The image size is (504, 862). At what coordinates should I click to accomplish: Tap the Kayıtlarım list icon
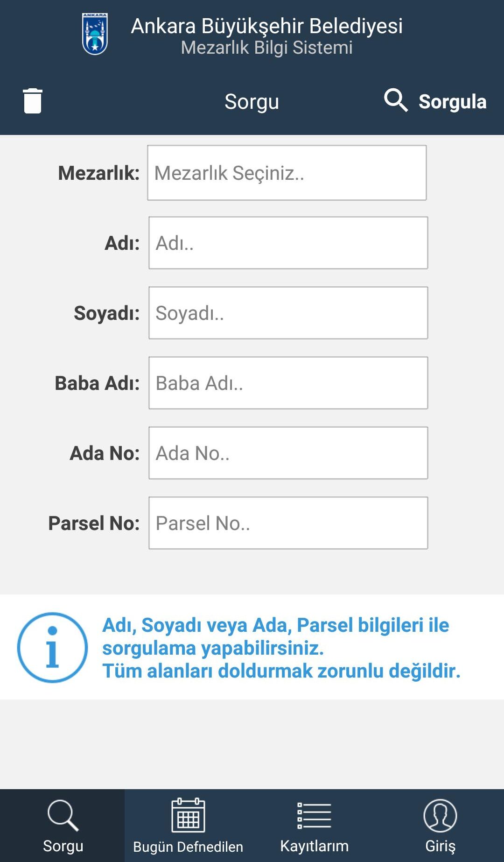(315, 815)
